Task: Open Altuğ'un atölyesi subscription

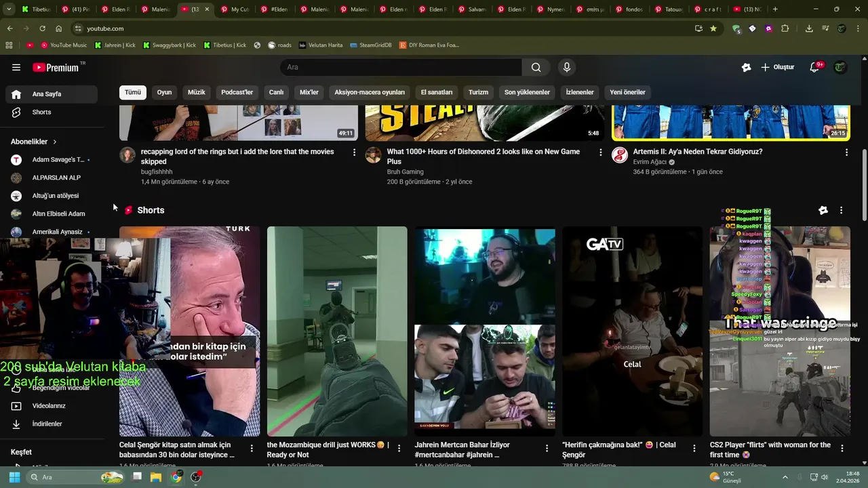Action: tap(52, 196)
